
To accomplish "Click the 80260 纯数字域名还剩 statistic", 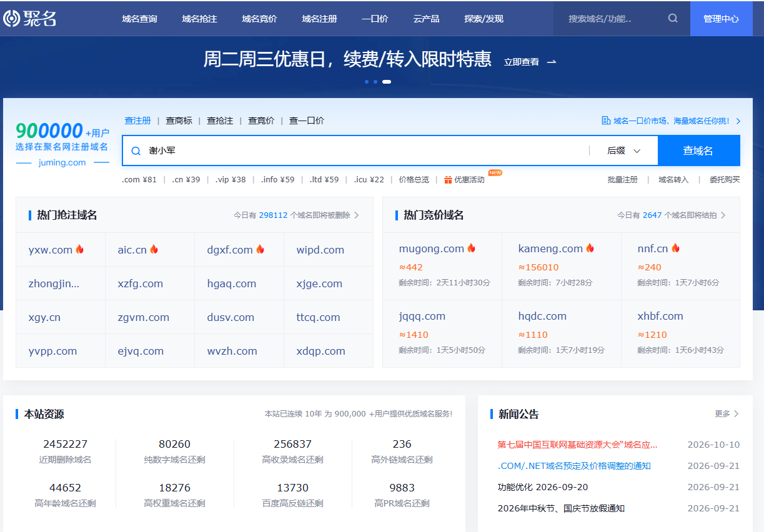I will 174,451.
